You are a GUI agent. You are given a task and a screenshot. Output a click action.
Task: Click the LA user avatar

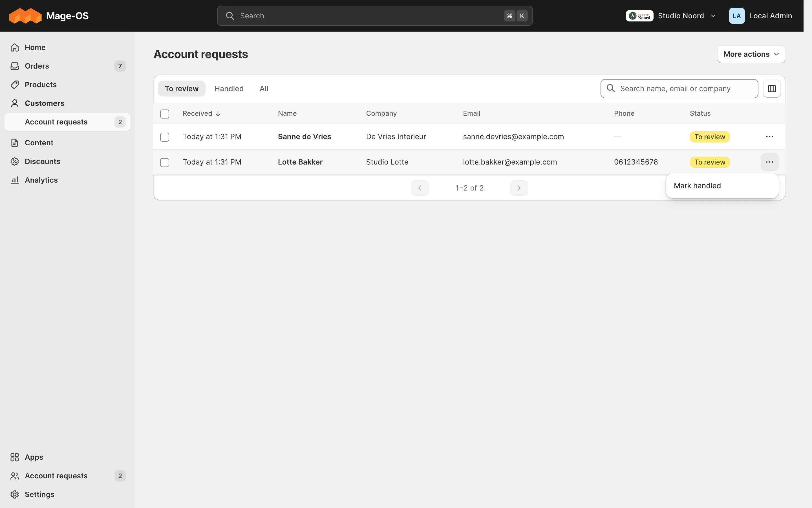click(736, 16)
